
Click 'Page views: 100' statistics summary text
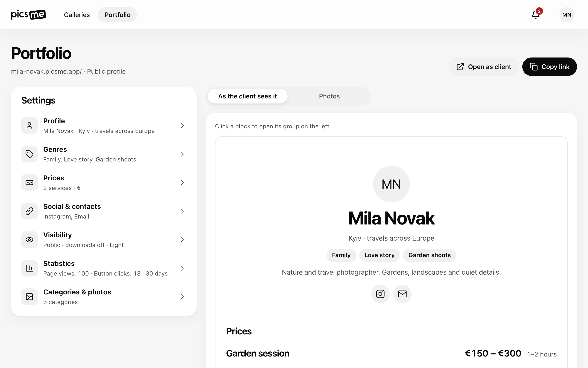click(66, 273)
